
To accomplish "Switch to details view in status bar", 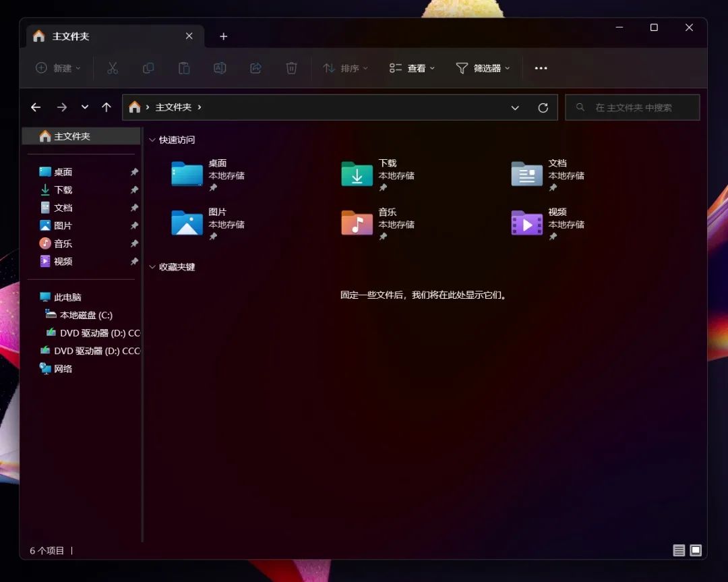I will click(679, 550).
